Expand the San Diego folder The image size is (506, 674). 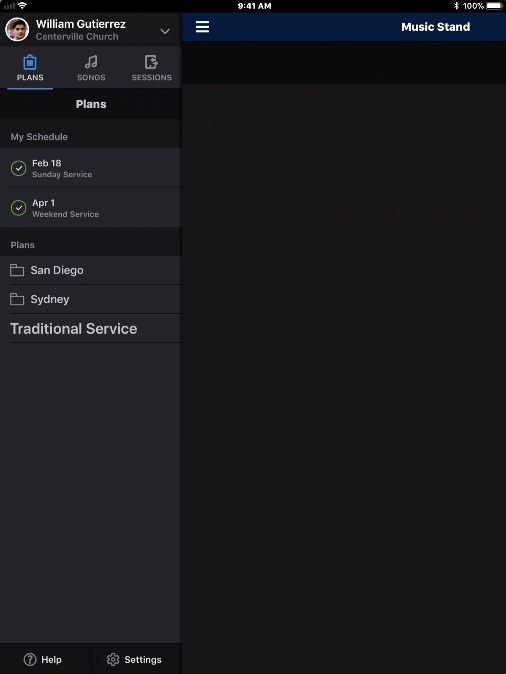[x=91, y=270]
